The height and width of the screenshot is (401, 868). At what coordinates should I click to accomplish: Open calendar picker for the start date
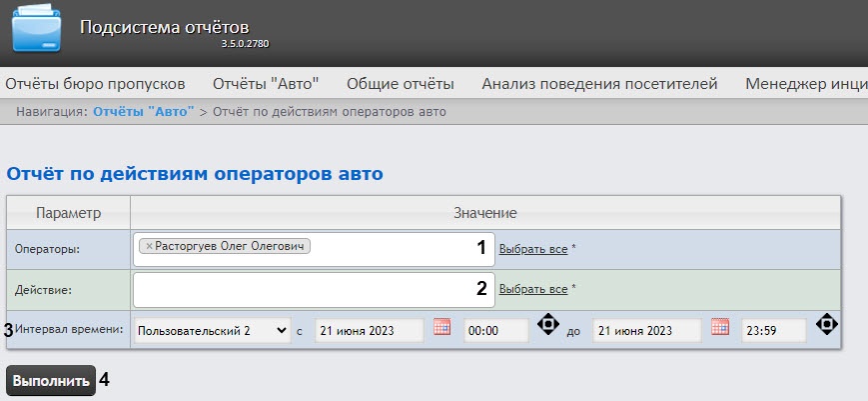click(x=442, y=327)
